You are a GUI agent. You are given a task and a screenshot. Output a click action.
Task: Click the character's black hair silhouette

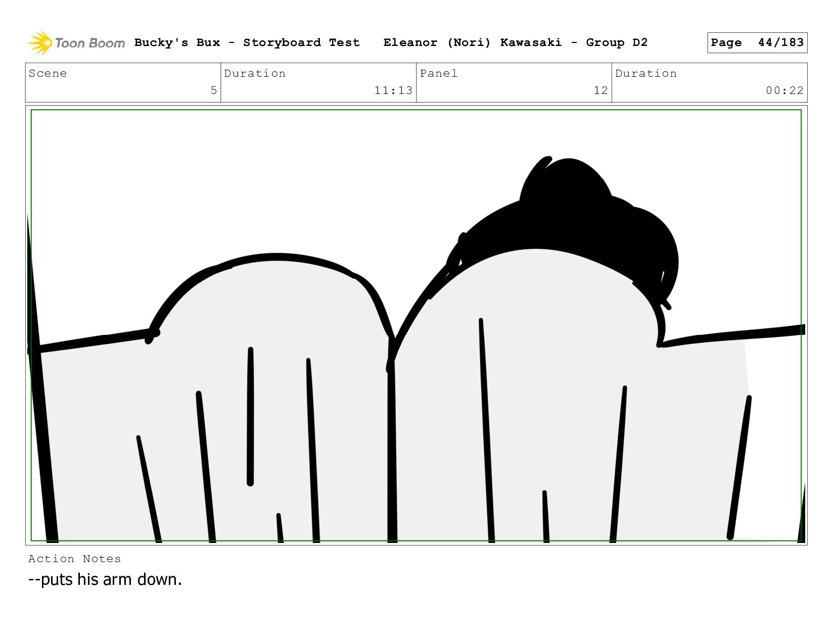coord(581,227)
